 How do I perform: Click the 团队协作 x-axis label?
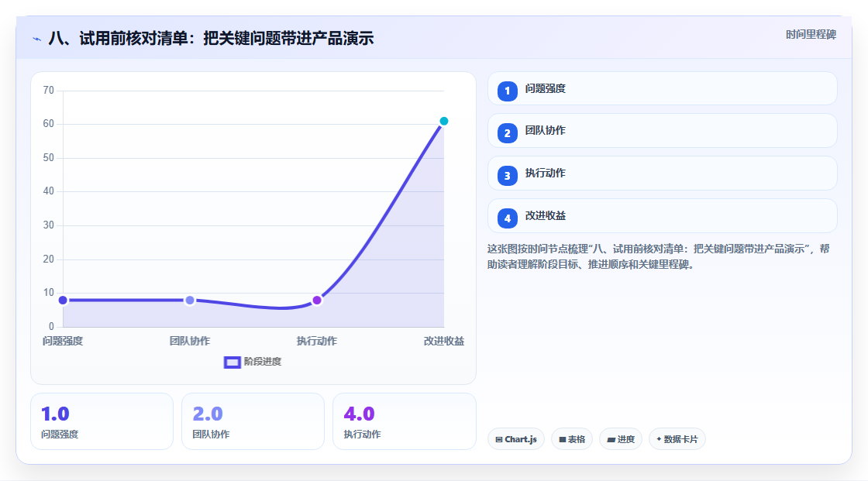190,341
